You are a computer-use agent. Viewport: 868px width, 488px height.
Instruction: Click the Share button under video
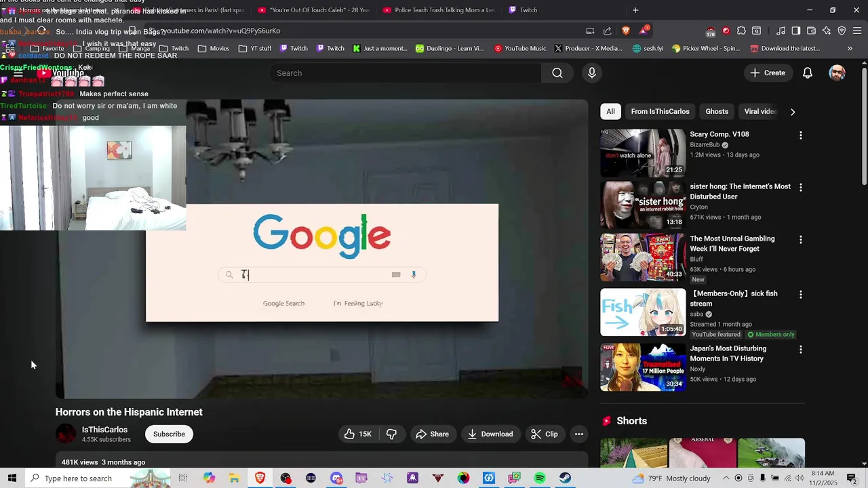pos(432,434)
